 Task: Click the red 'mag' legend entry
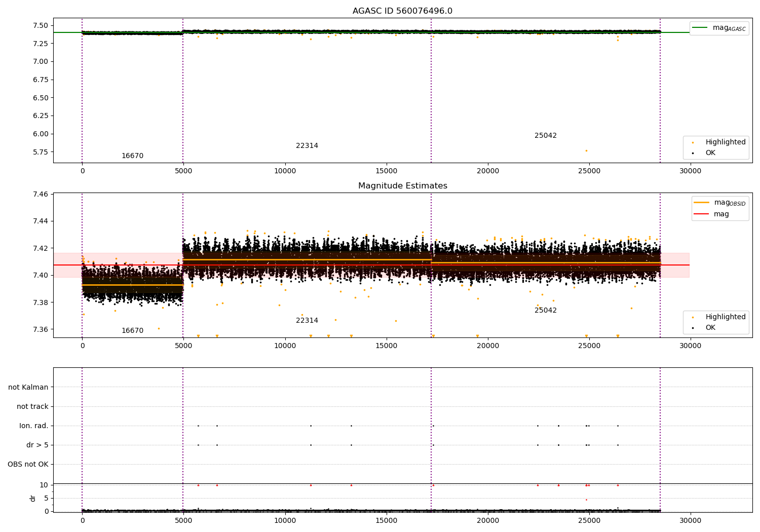coord(711,214)
